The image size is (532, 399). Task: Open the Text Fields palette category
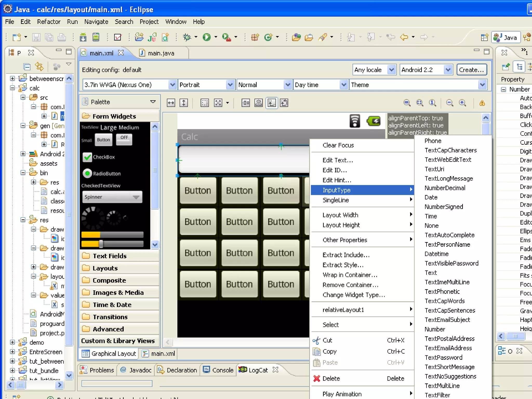click(110, 256)
